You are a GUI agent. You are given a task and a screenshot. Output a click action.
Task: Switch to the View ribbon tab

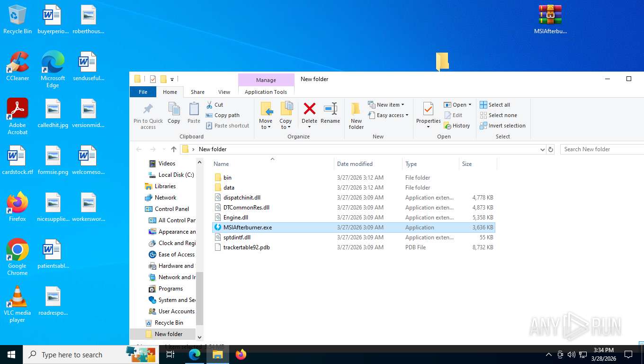pos(224,92)
